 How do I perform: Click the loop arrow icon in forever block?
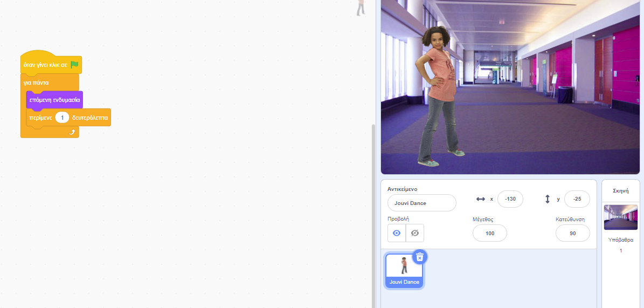pos(72,132)
